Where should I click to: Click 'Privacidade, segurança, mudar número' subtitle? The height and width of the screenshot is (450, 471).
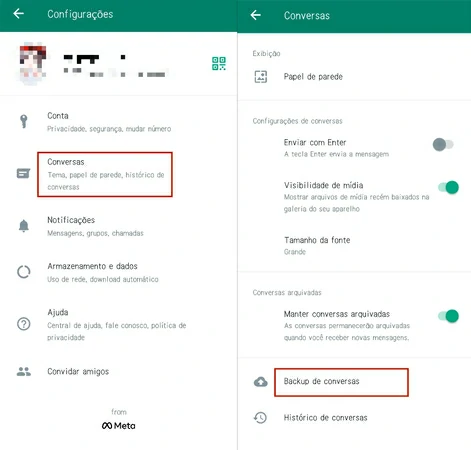point(109,129)
